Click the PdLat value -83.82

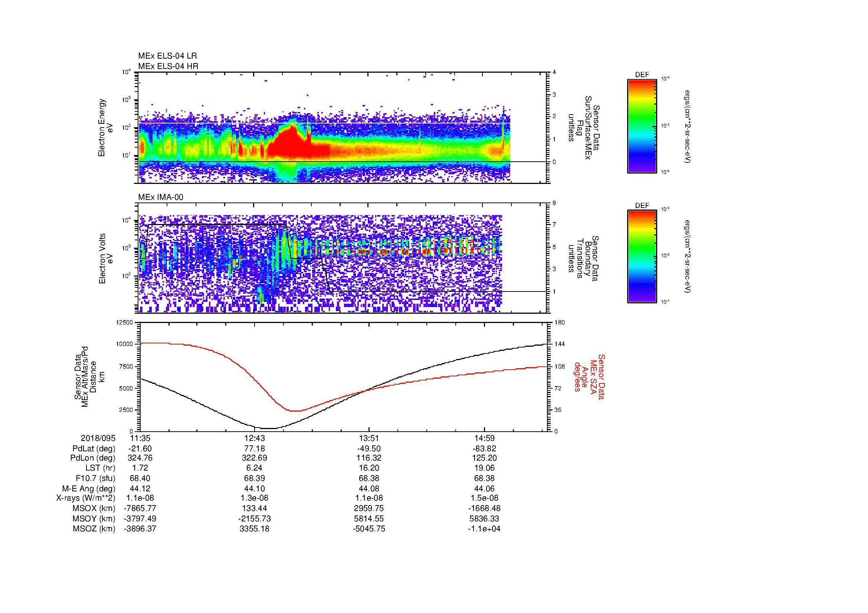pyautogui.click(x=484, y=449)
